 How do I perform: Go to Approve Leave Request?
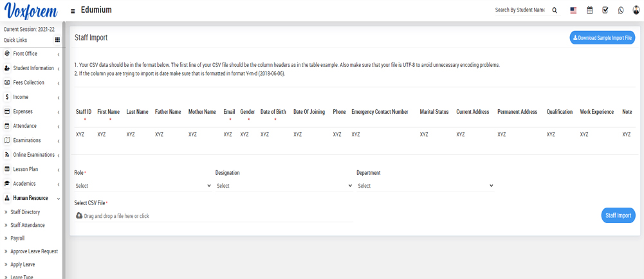point(34,251)
